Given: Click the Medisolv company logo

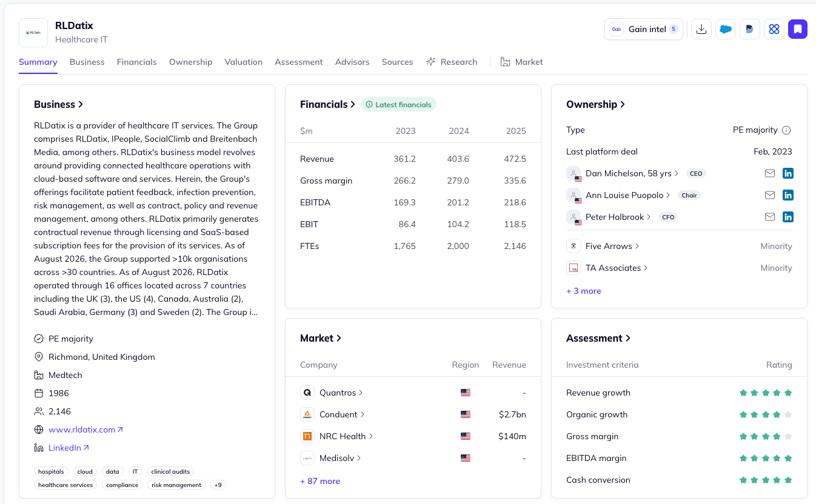Looking at the screenshot, I should pos(307,458).
